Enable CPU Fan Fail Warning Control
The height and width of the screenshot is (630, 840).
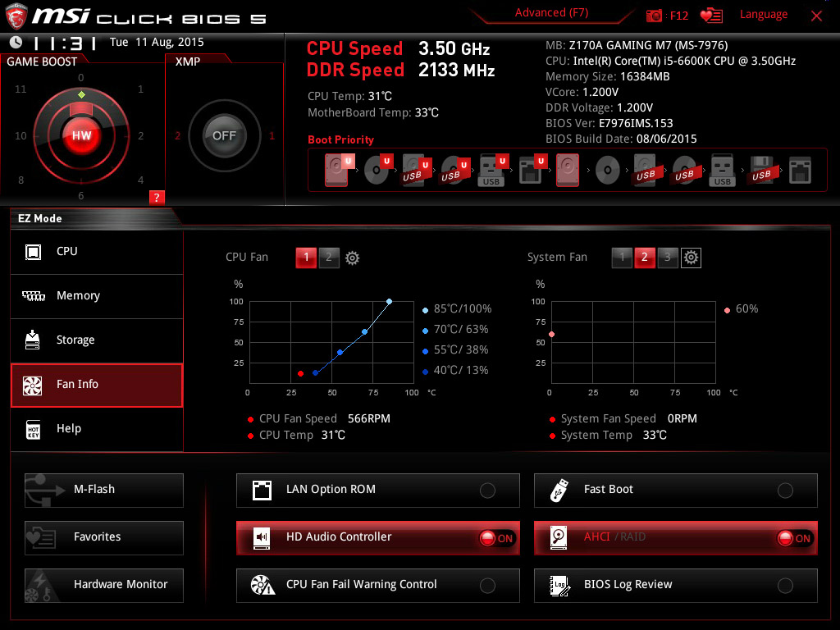(487, 586)
